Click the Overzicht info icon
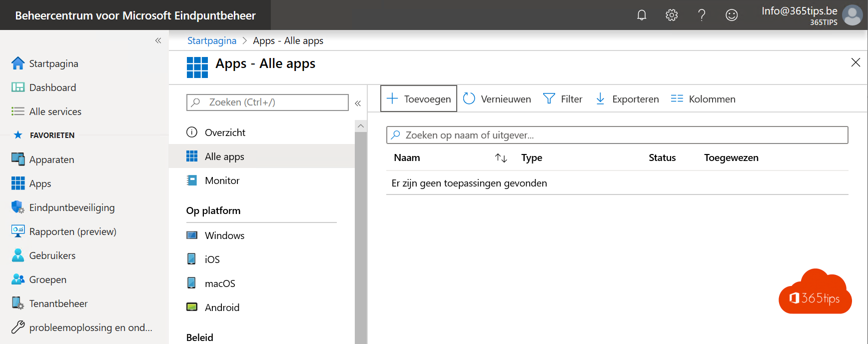 (x=192, y=132)
